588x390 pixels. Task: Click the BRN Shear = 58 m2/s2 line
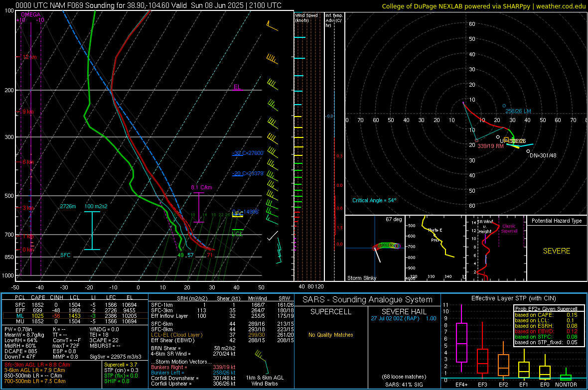193,348
